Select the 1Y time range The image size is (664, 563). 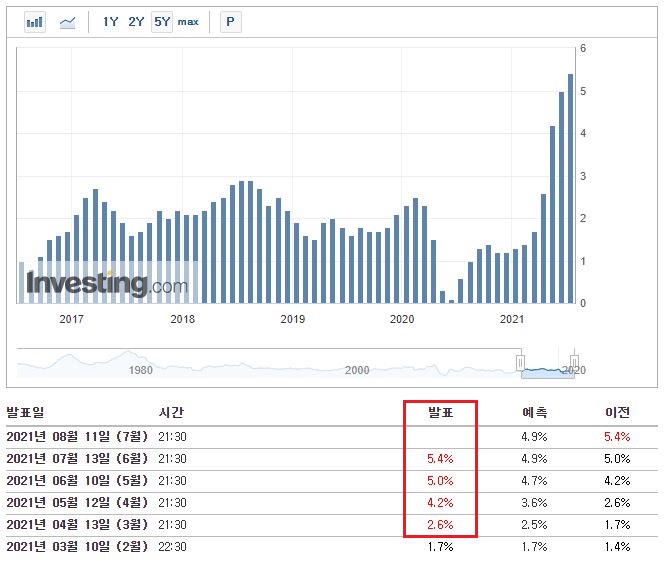point(111,22)
